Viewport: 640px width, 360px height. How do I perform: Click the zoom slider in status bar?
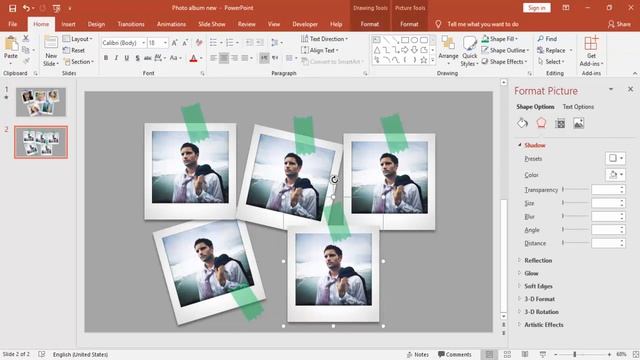582,354
